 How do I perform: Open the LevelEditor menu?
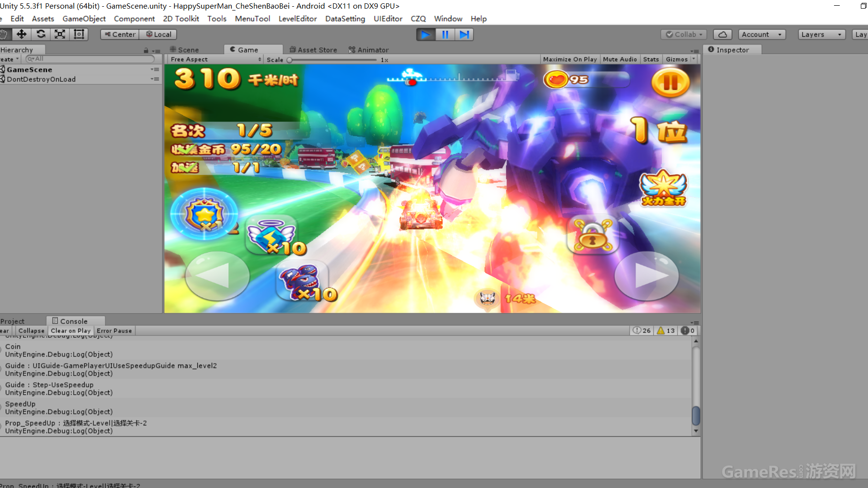point(298,19)
